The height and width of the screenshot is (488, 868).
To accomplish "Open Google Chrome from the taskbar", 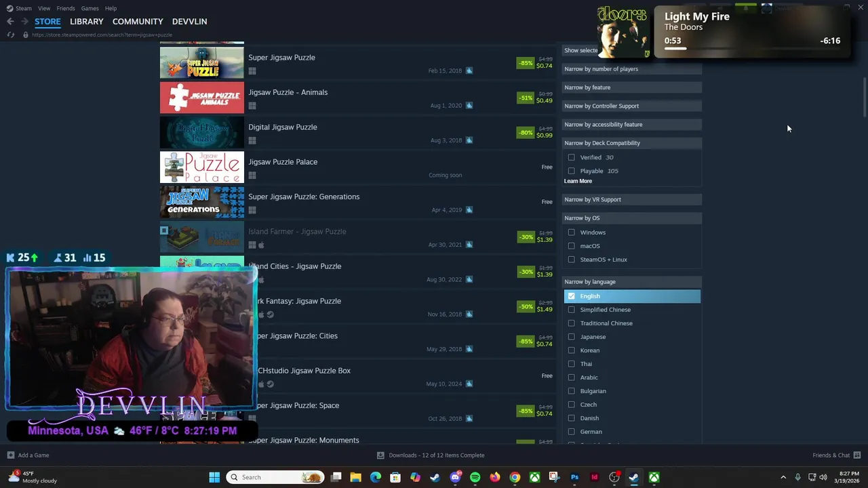I will point(515,477).
